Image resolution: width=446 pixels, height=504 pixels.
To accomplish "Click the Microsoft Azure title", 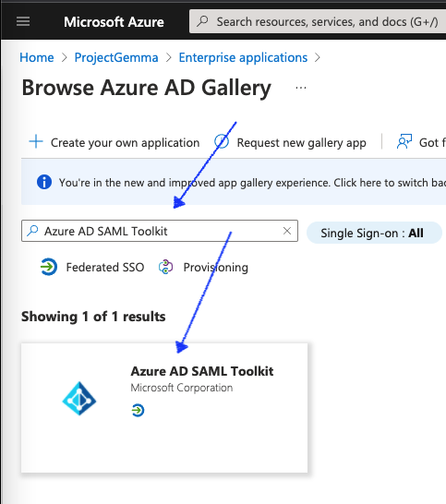I will click(114, 22).
